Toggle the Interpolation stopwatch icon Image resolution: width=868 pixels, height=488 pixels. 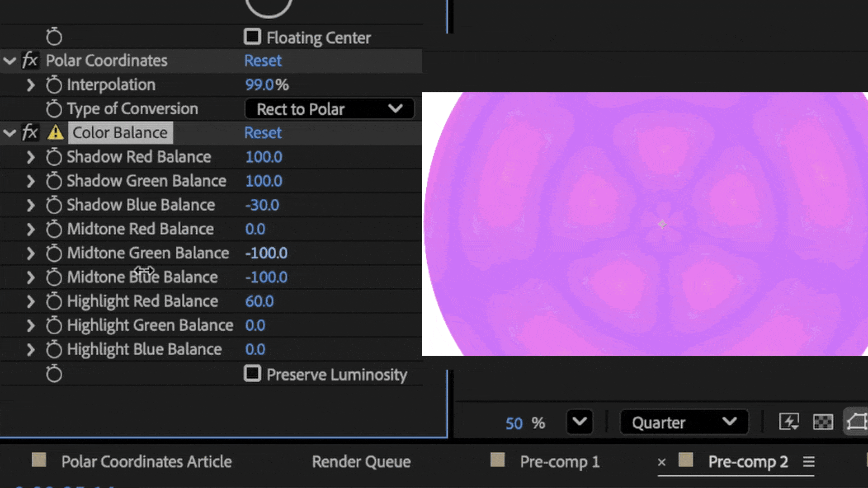[x=54, y=84]
